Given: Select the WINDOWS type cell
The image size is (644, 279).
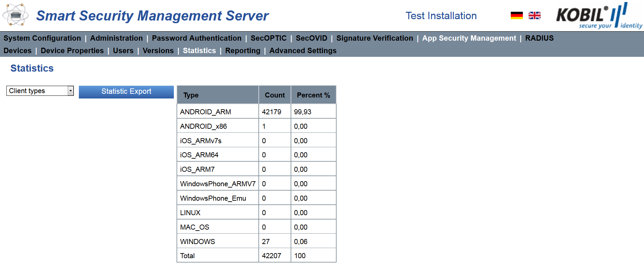Looking at the screenshot, I should coord(218,241).
